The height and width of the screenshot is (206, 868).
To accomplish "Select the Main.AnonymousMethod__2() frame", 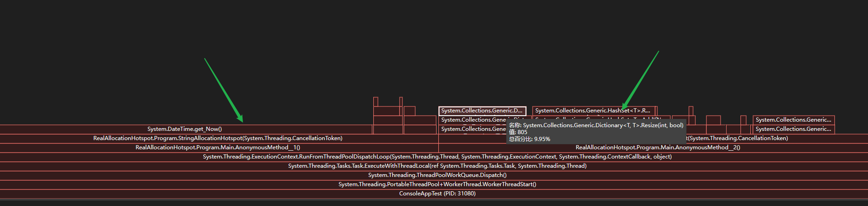I will [x=657, y=147].
